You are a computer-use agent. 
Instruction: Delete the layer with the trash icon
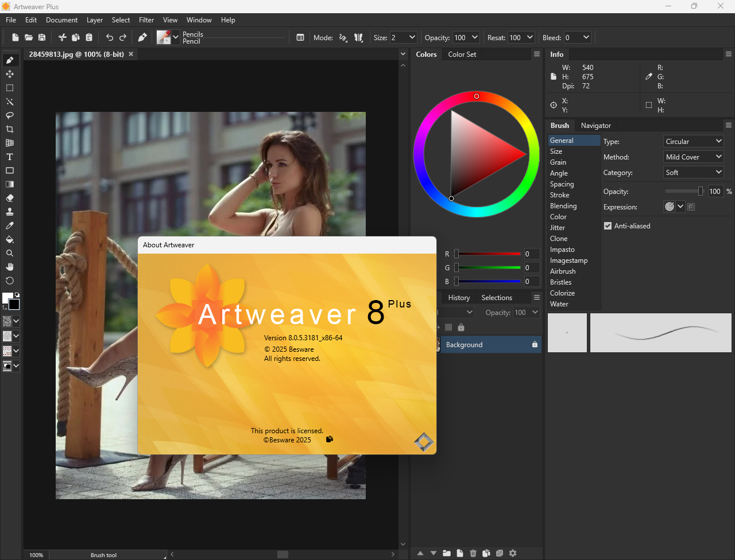point(473,553)
